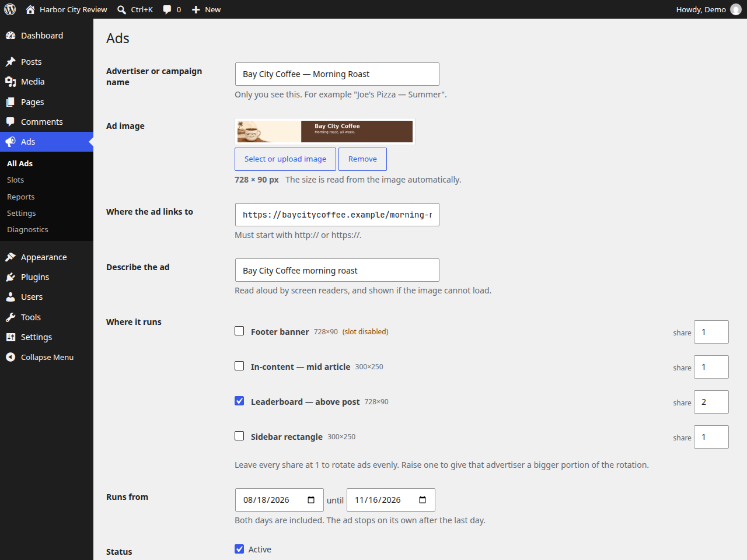
Task: Open calendar picker for the 08/18/2026 date
Action: pyautogui.click(x=311, y=500)
